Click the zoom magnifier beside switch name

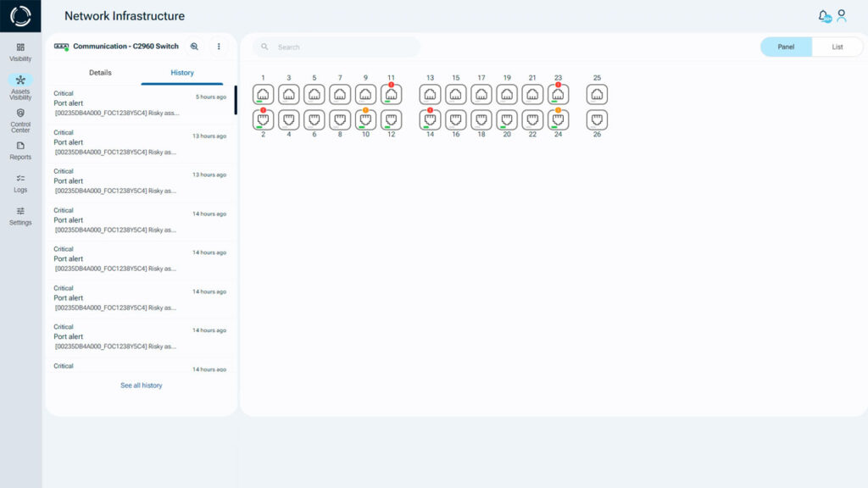194,47
